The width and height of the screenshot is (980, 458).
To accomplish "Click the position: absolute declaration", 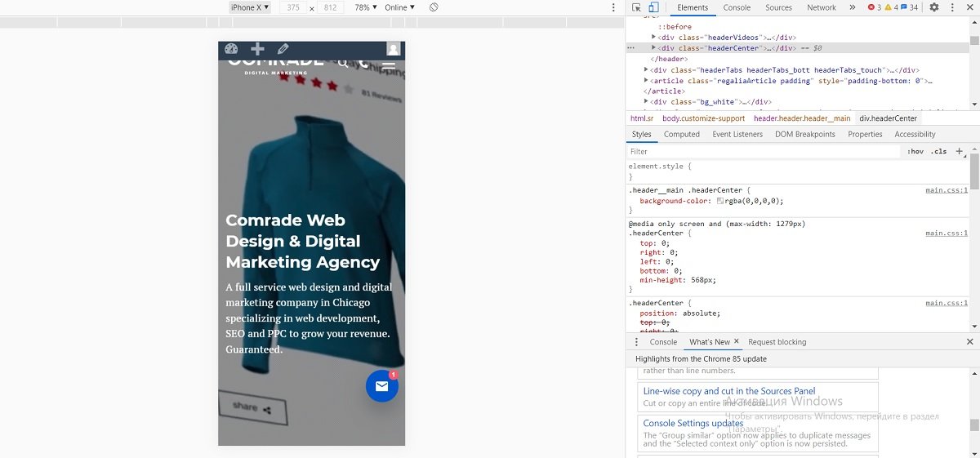I will click(x=680, y=313).
